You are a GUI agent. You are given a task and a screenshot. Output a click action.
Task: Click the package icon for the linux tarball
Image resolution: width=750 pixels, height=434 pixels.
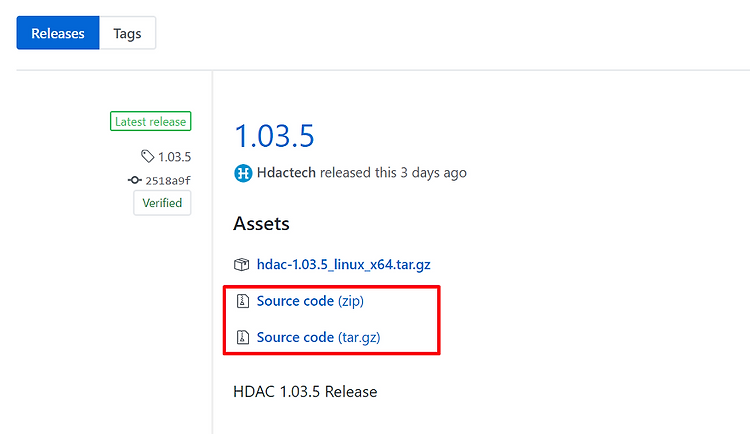click(x=242, y=264)
